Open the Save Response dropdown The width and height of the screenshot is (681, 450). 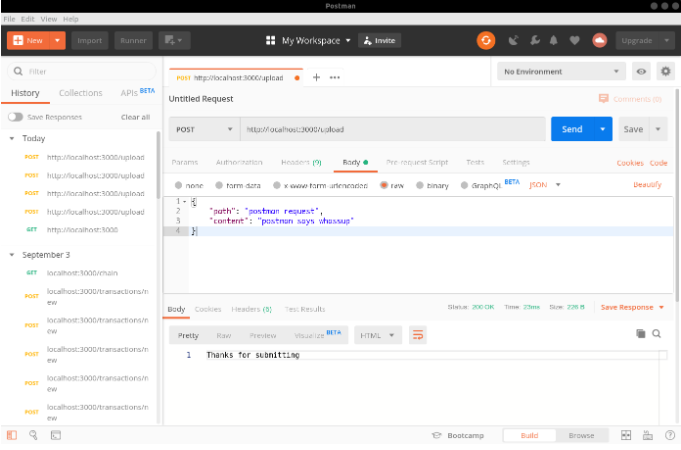(632, 307)
